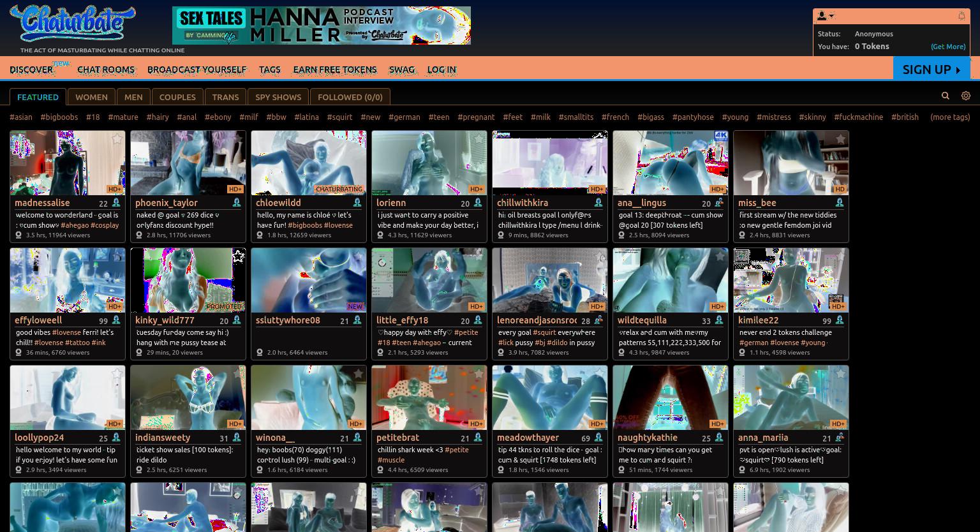The image size is (980, 532).
Task: Click the site logo in the header
Action: click(73, 23)
